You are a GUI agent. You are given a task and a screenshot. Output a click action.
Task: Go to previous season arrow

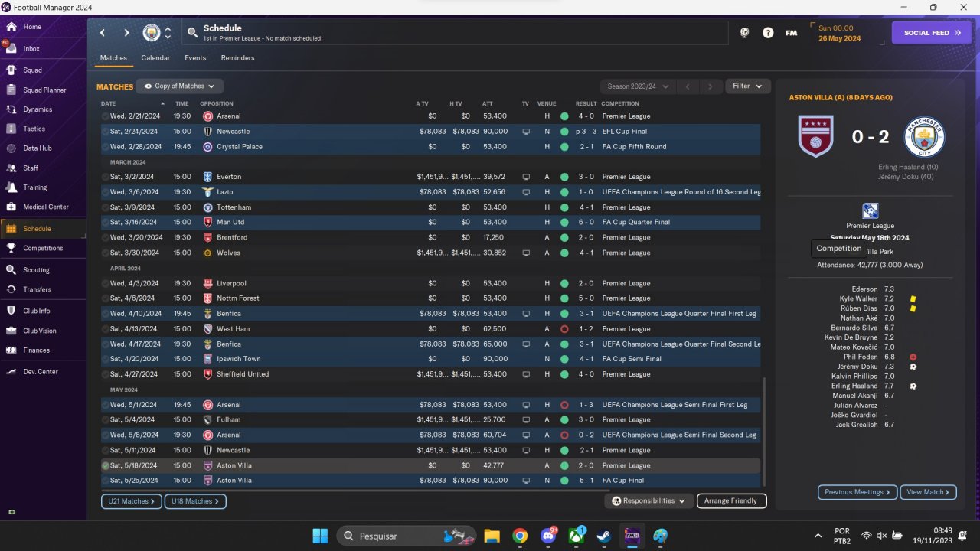688,86
